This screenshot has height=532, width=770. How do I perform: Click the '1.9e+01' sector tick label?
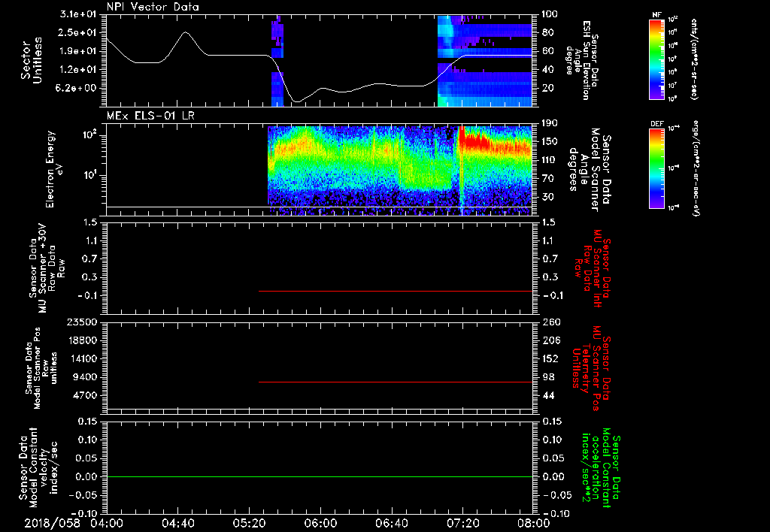[x=78, y=51]
